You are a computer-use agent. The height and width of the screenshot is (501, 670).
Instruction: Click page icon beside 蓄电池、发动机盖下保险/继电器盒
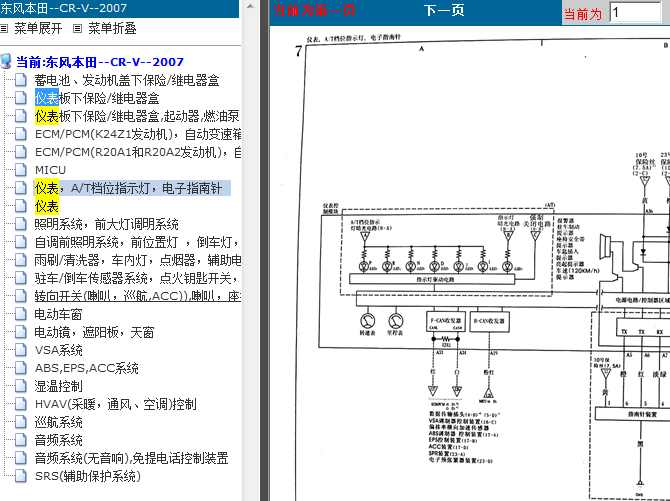pos(21,80)
